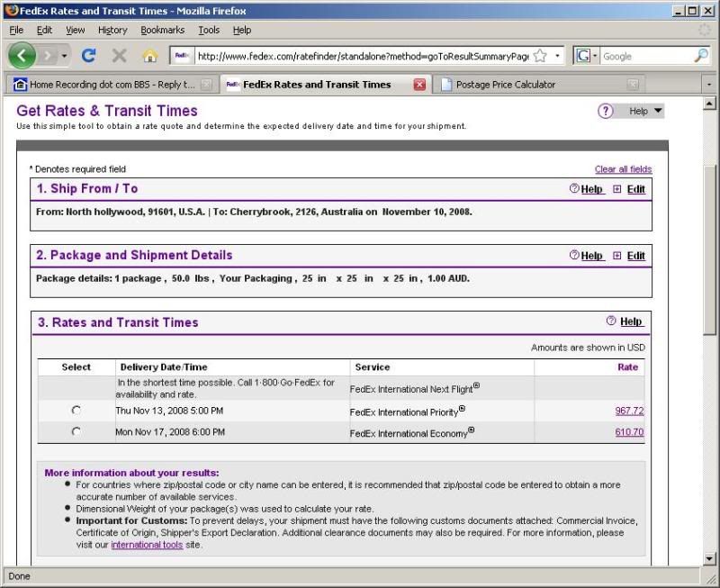Click the vertical scrollbar thumb
720x588 pixels.
pyautogui.click(x=709, y=250)
